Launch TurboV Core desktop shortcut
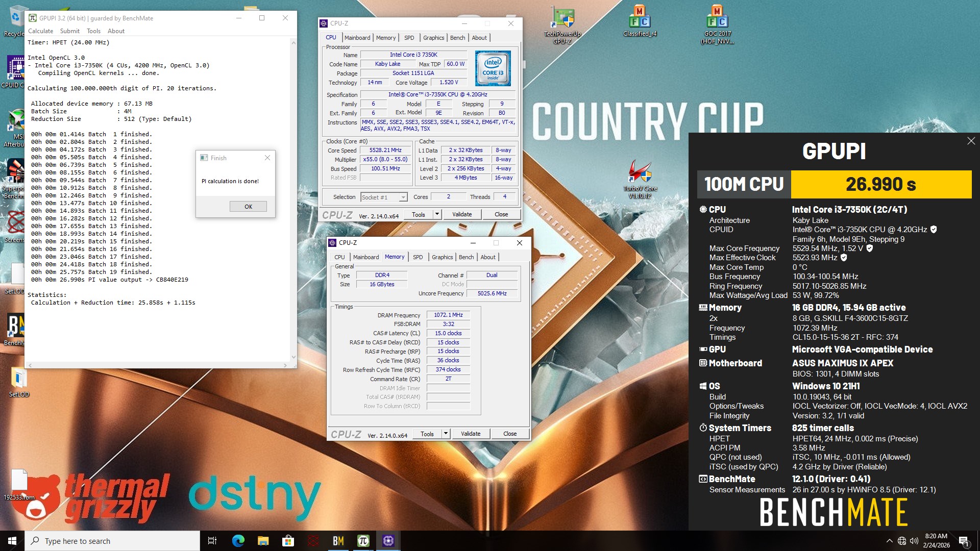Image resolution: width=980 pixels, height=551 pixels. 640,179
